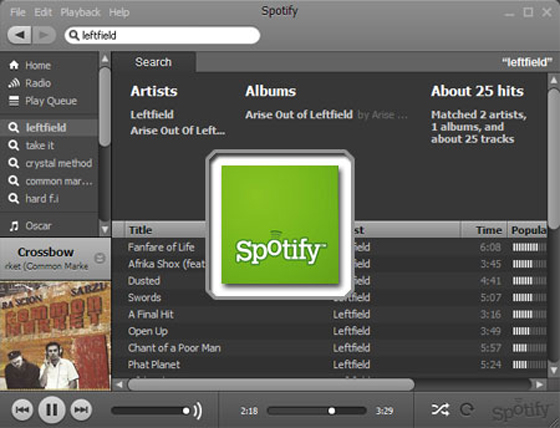This screenshot has height=428, width=560.
Task: Select the leftfield saved search
Action: point(49,128)
